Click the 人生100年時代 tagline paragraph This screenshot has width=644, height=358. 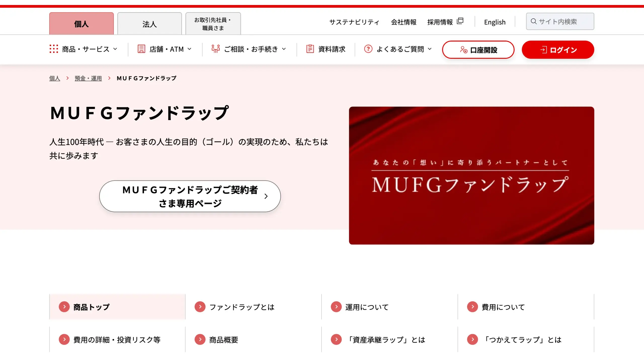(x=189, y=149)
